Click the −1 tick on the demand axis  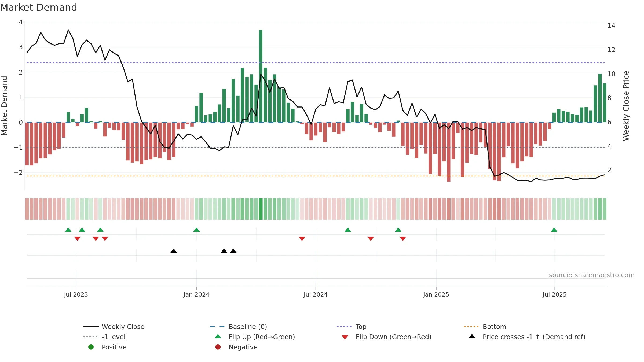pos(18,147)
